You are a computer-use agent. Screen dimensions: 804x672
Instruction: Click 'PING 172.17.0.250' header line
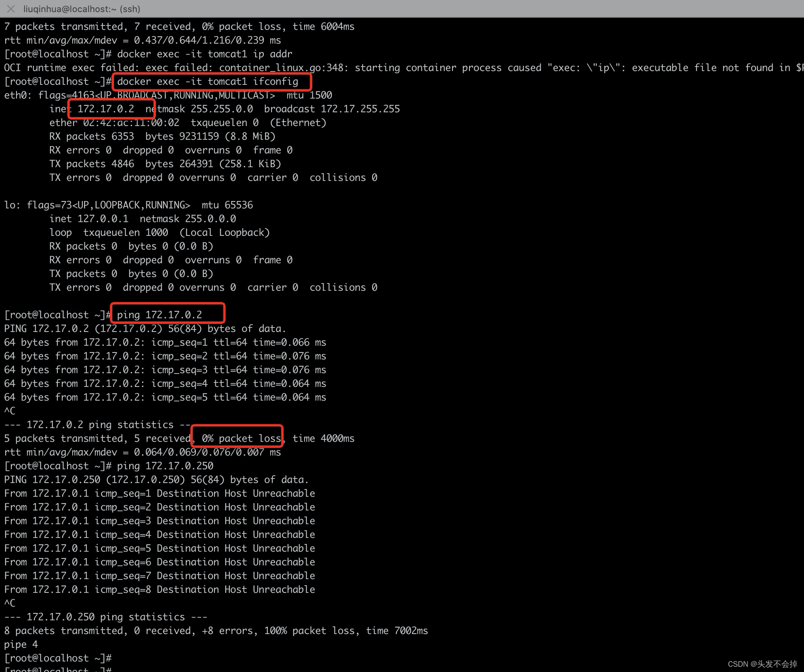[x=156, y=480]
